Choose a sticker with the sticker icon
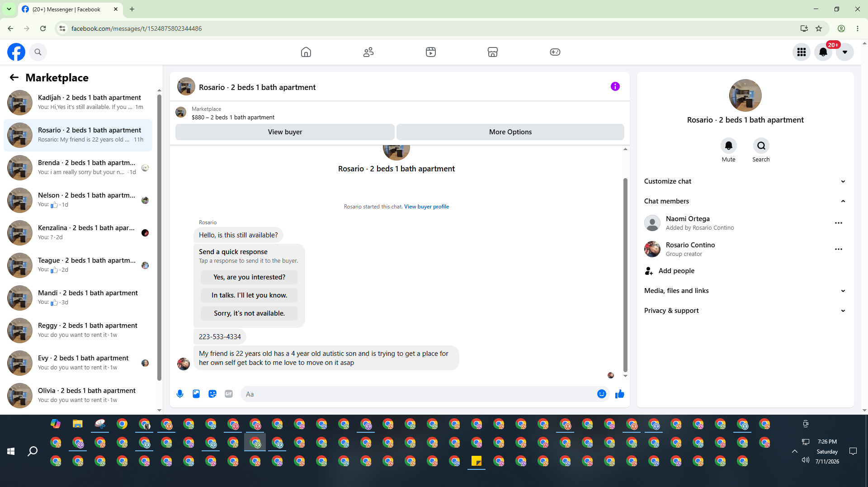This screenshot has width=868, height=487. [212, 394]
